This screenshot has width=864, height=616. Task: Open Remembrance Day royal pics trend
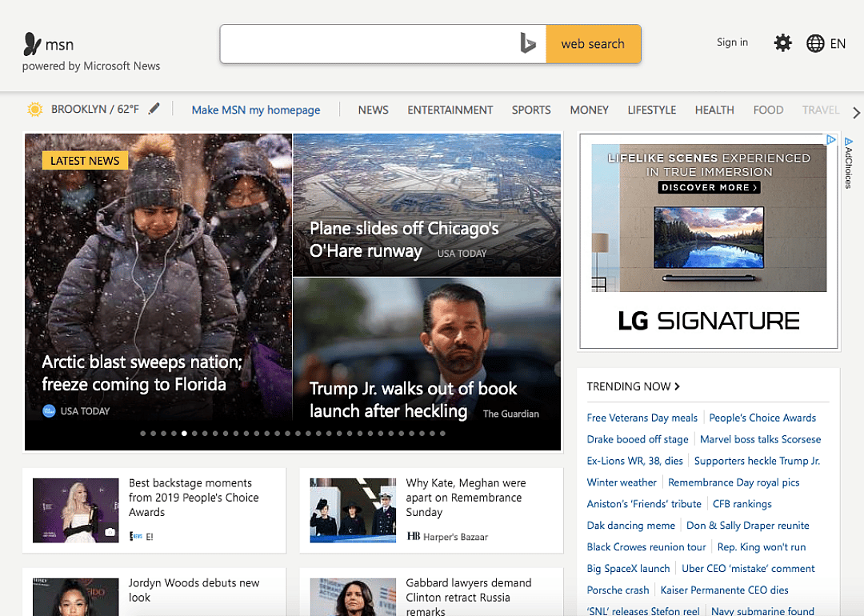click(734, 482)
